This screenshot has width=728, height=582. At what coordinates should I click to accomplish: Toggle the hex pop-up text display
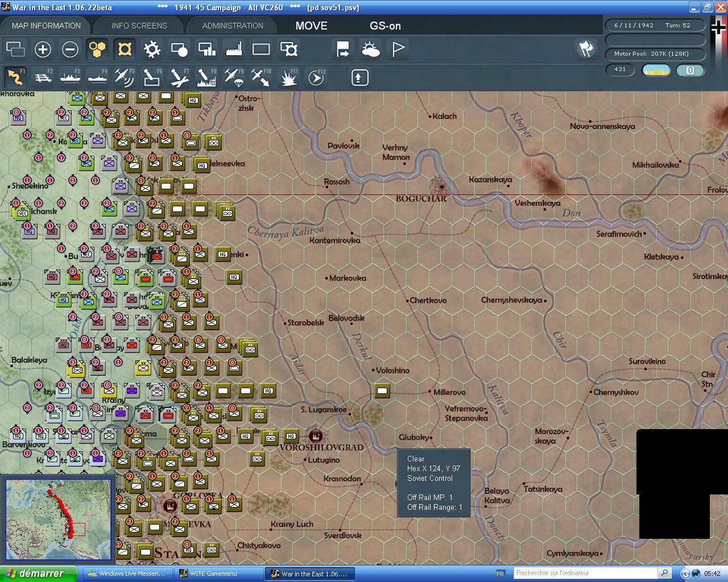[x=125, y=49]
